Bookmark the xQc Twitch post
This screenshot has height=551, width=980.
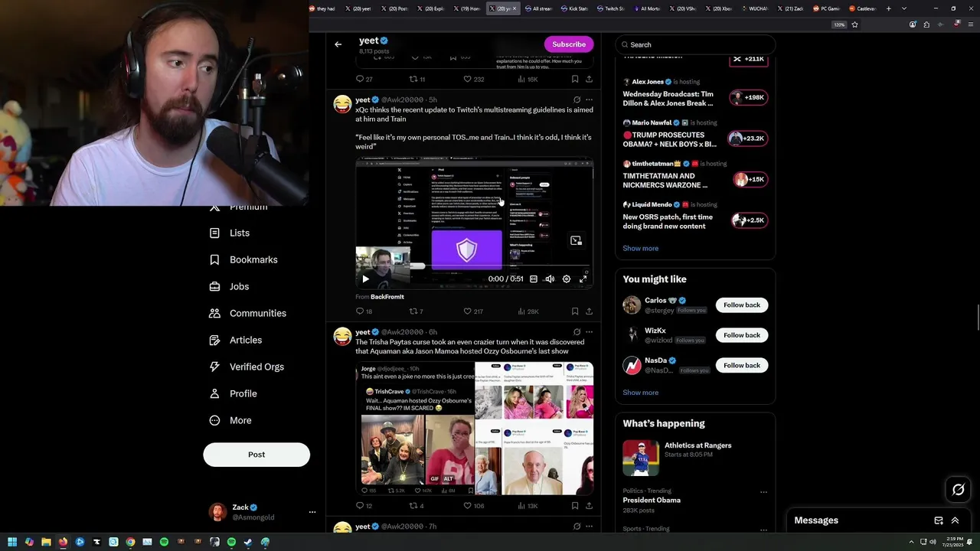pyautogui.click(x=575, y=311)
